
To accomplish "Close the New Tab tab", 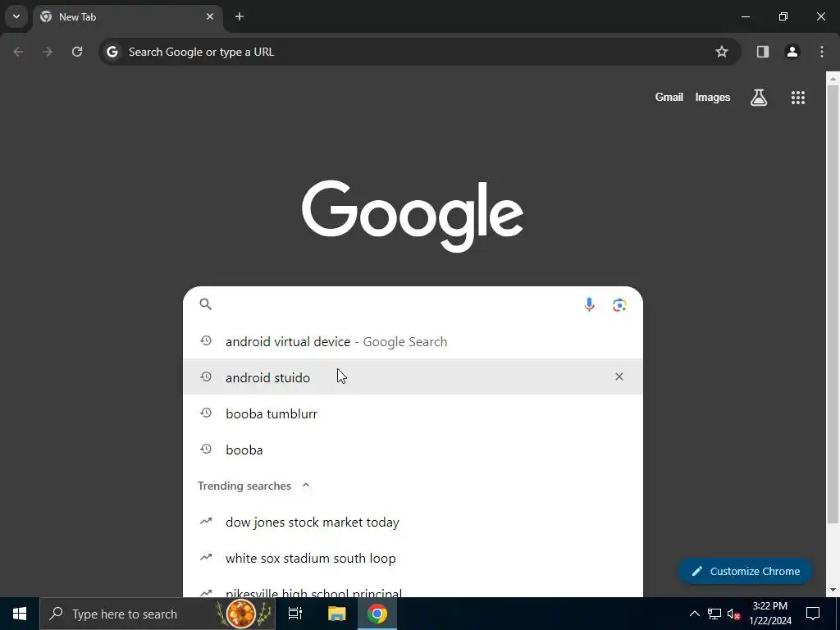I will (x=210, y=17).
